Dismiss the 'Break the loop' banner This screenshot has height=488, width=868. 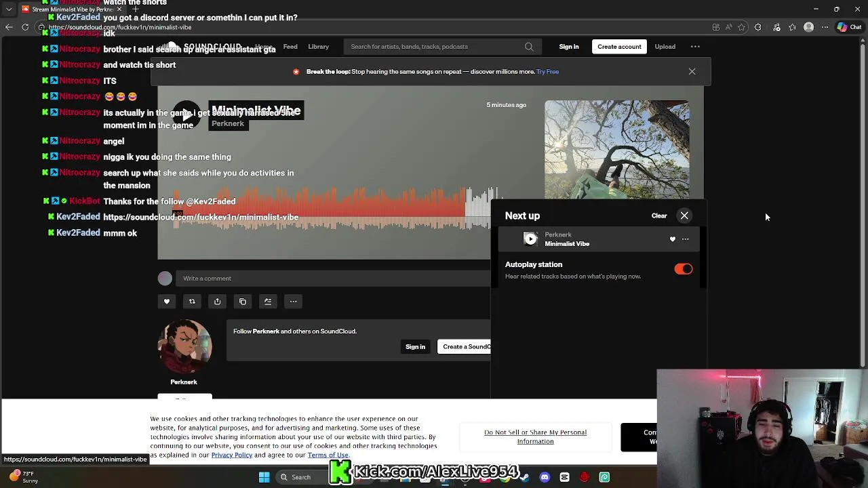tap(692, 71)
